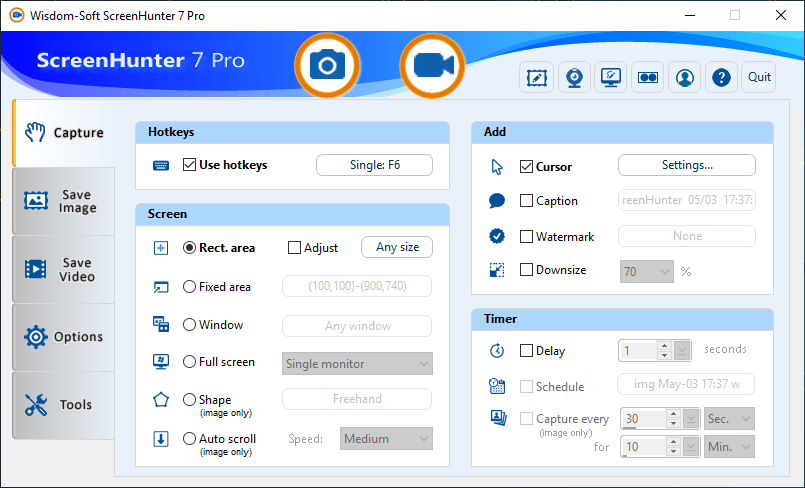Disable the Use hotkeys checkbox
The width and height of the screenshot is (805, 488).
(190, 165)
